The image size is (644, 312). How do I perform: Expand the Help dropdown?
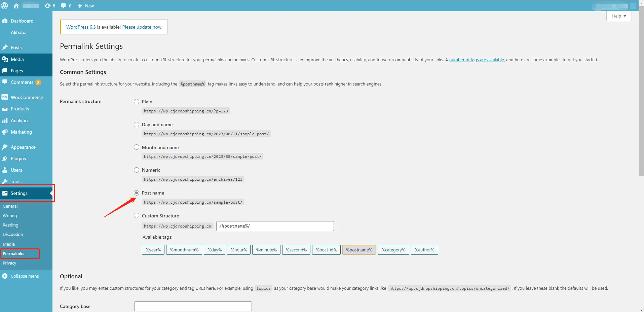point(619,16)
